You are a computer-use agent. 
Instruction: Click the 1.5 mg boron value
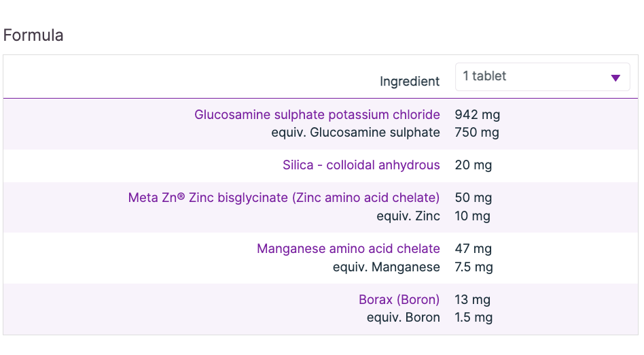[x=473, y=318]
